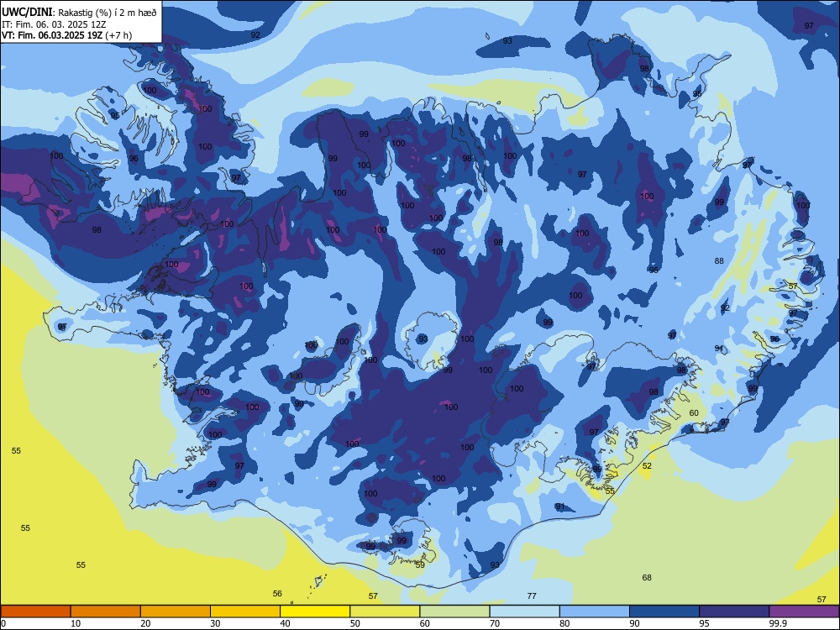The height and width of the screenshot is (630, 840).
Task: Click the orange 10–20 legend swatch
Action: [106, 612]
